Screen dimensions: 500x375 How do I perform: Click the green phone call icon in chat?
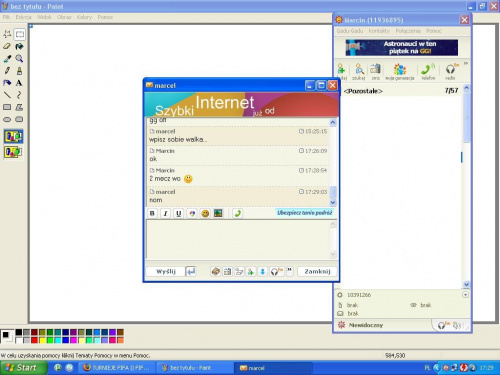point(238,213)
